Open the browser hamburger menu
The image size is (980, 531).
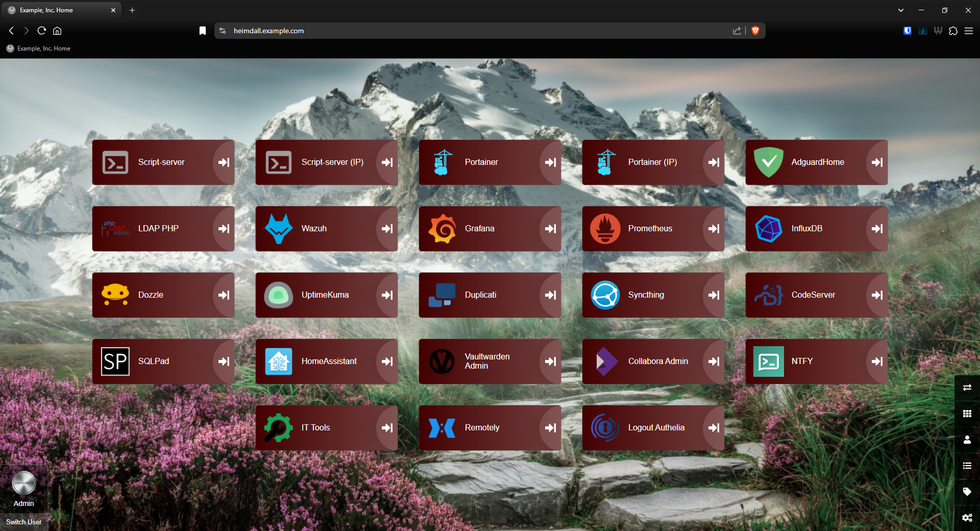969,31
